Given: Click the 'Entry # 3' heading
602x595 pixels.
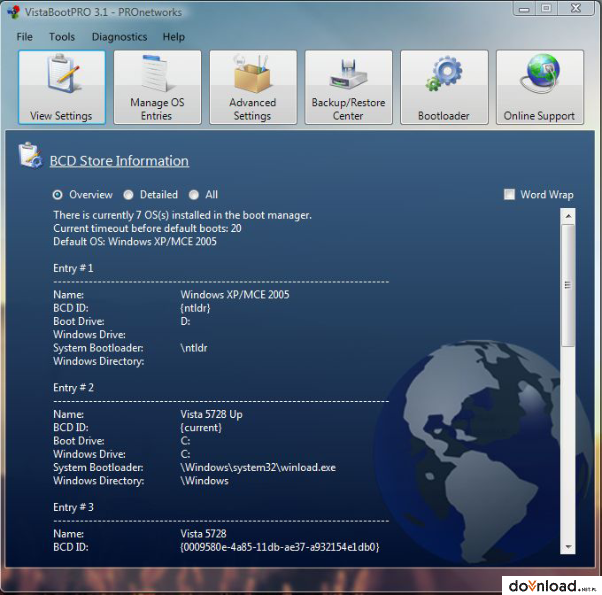Looking at the screenshot, I should pos(73,507).
